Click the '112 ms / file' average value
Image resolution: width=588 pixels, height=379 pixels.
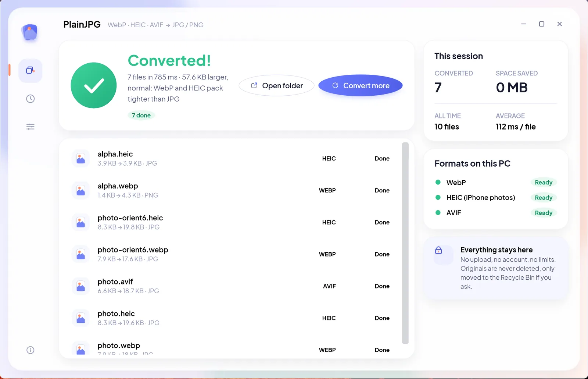point(516,127)
